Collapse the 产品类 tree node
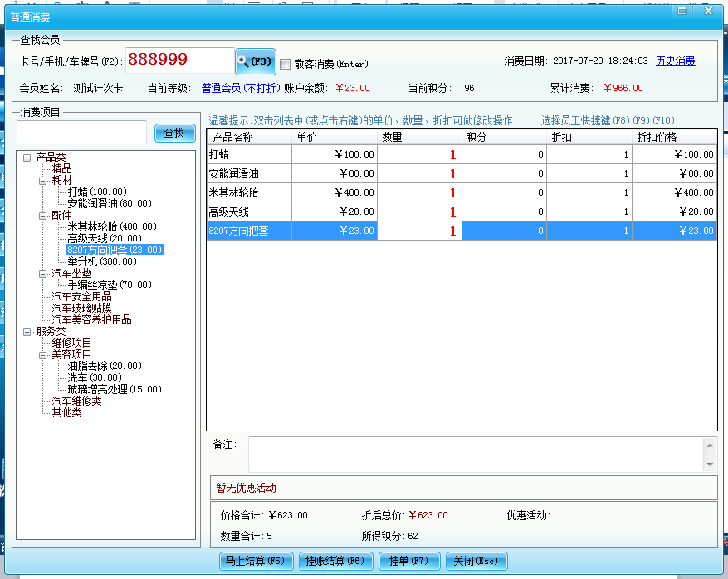 tap(27, 158)
